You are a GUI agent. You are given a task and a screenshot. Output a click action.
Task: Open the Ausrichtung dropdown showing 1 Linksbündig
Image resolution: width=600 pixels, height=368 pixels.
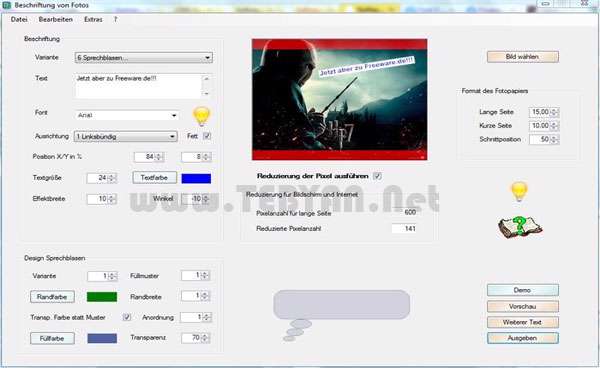point(126,137)
